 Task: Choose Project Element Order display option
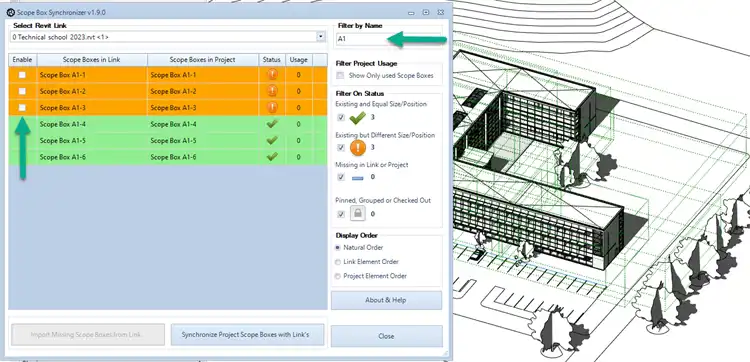pyautogui.click(x=338, y=276)
